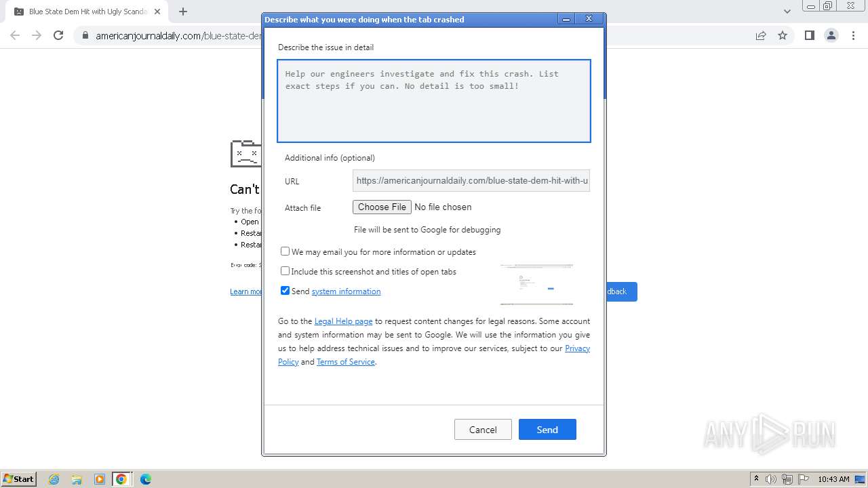The height and width of the screenshot is (488, 868).
Task: Open the volume speaker icon
Action: point(771,479)
